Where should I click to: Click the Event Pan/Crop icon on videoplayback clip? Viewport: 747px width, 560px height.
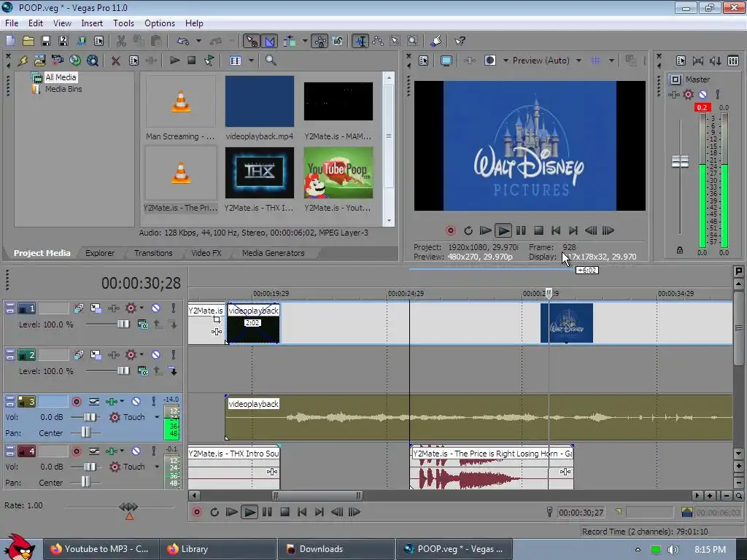click(217, 319)
